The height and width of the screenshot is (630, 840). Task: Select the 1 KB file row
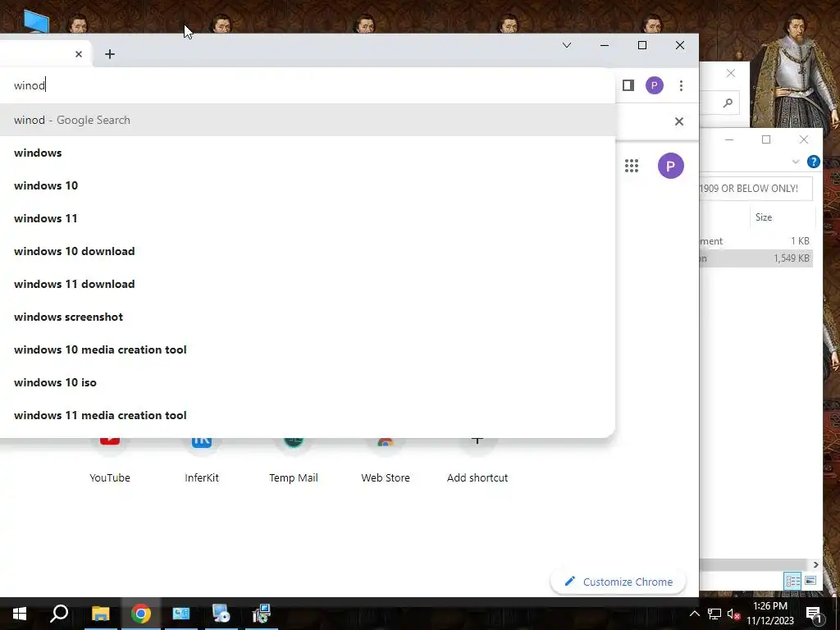click(756, 241)
